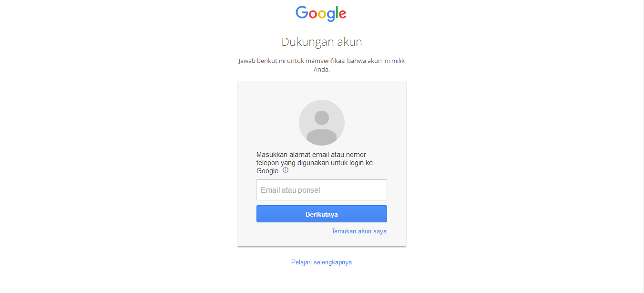Click the "Masukkan alamat email atau nomor" instruction text
The width and height of the screenshot is (644, 293).
(x=311, y=155)
